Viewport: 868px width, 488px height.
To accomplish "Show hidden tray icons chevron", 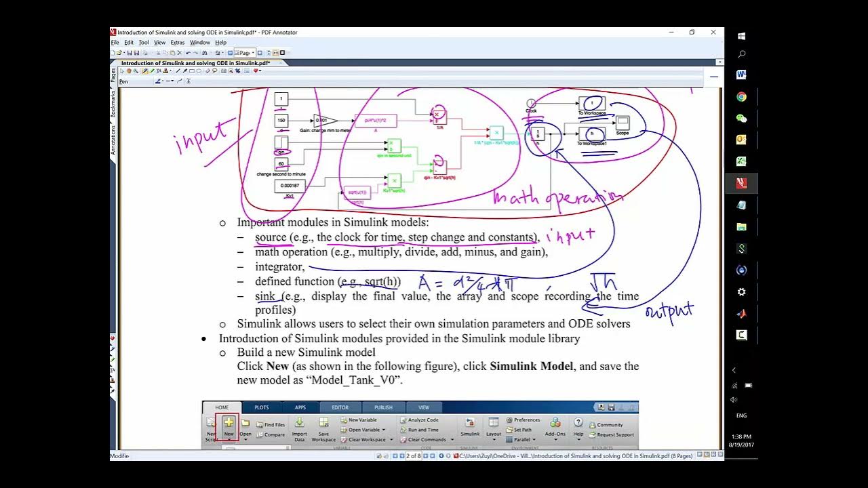I will click(734, 370).
